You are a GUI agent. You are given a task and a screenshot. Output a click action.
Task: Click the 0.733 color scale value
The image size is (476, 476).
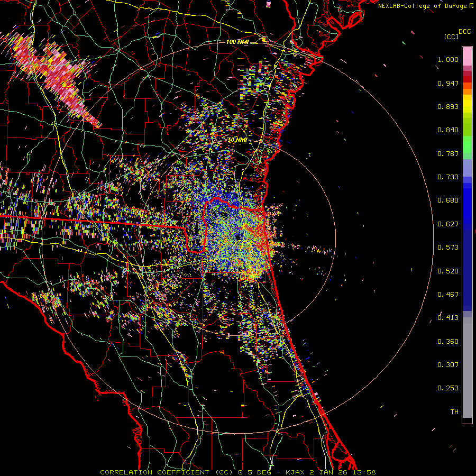[448, 177]
